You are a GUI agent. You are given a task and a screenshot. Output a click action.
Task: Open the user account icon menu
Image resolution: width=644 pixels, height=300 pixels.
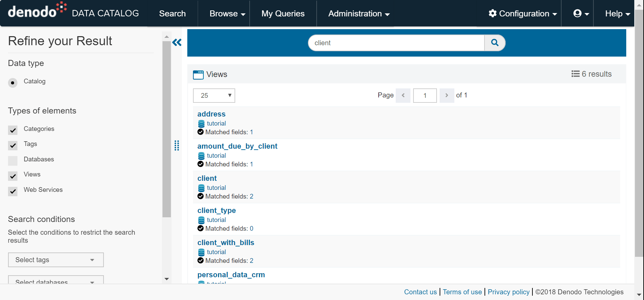[x=581, y=13]
